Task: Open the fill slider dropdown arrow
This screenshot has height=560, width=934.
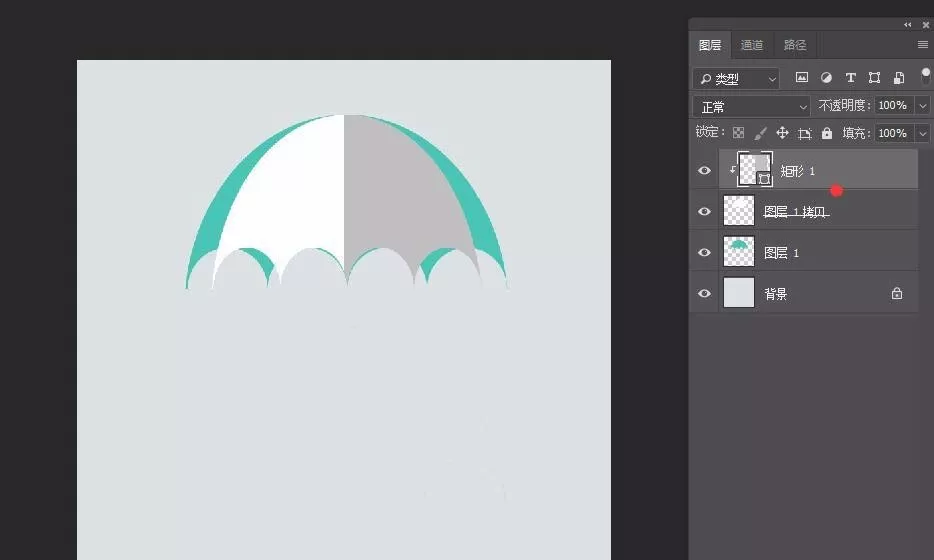Action: click(x=923, y=133)
